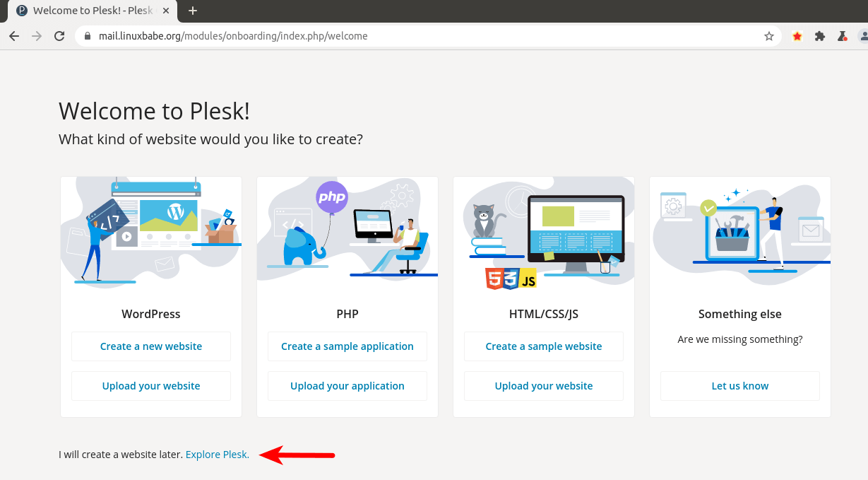Click the red star extension icon
Screen dimensions: 868x480
(x=797, y=36)
